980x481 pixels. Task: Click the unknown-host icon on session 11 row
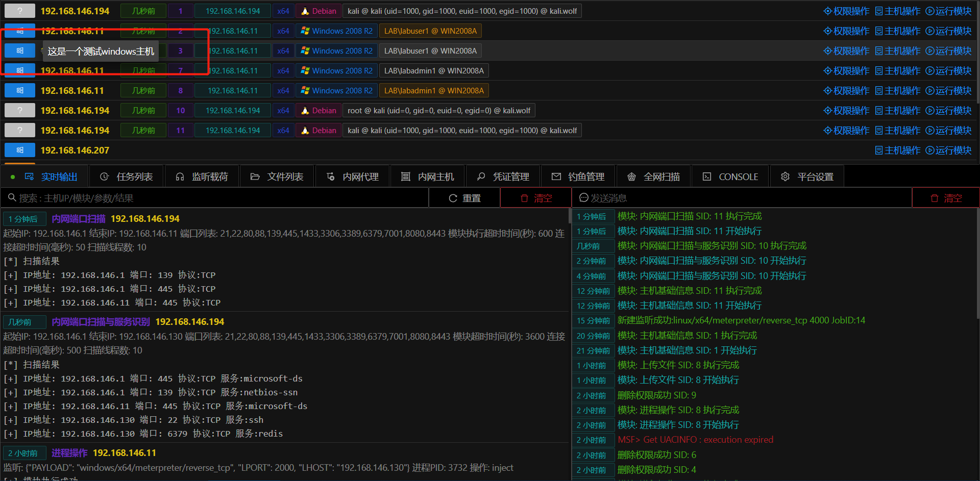[20, 130]
